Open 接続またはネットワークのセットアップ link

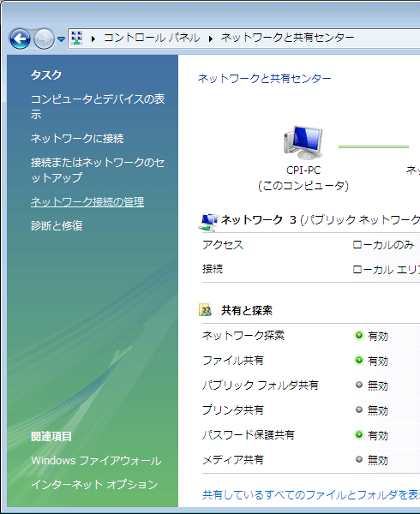[98, 170]
